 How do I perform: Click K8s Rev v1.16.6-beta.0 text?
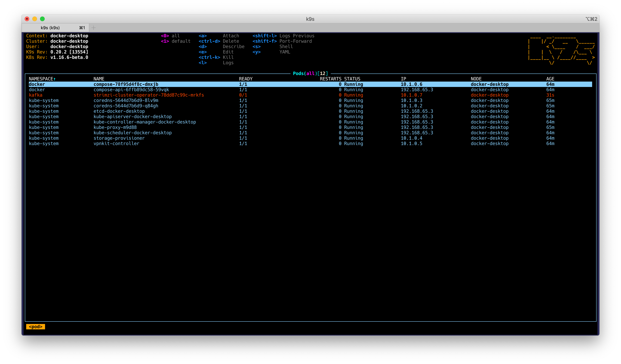(57, 57)
